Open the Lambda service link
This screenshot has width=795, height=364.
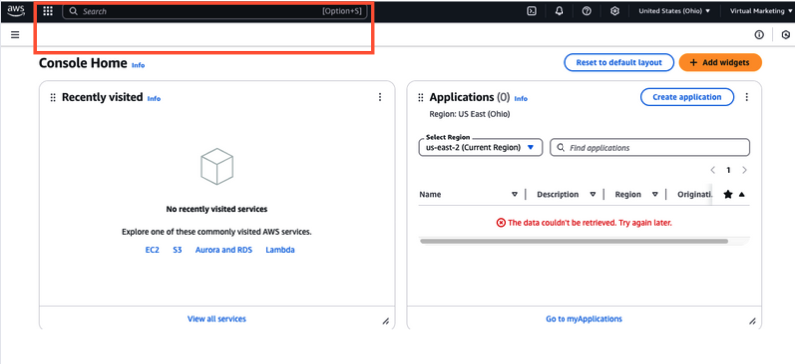tap(280, 250)
